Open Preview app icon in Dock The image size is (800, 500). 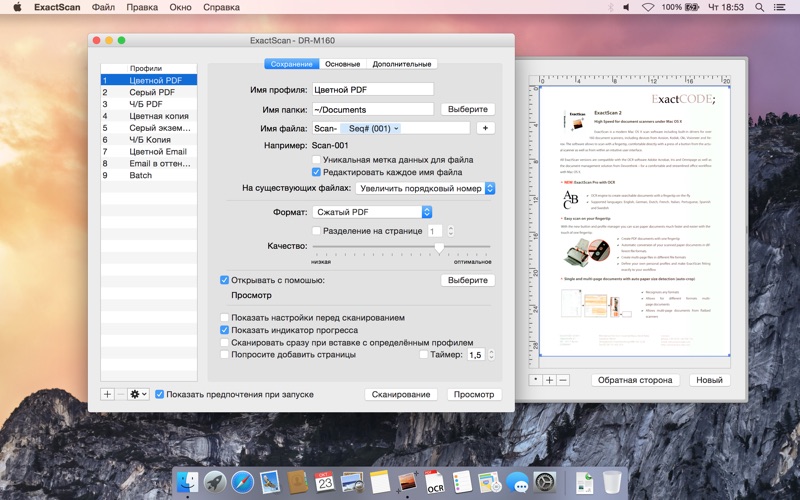[x=352, y=482]
